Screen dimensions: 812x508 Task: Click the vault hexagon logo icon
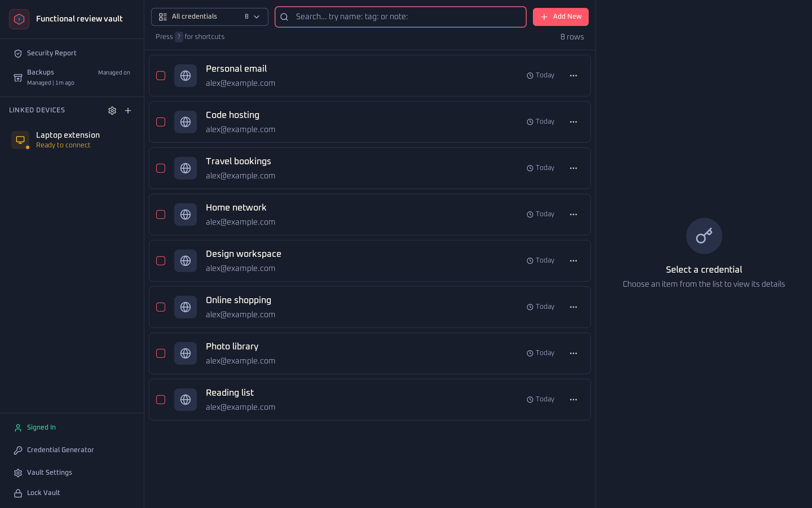tap(19, 19)
